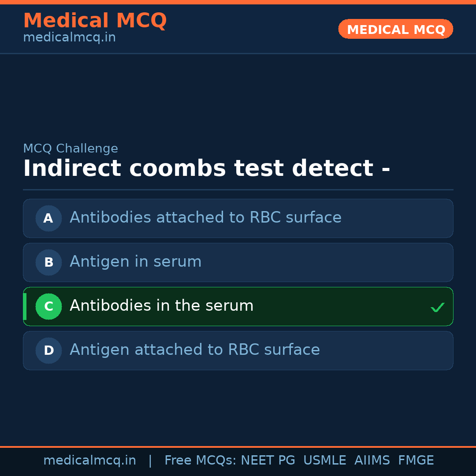Viewport: 476px width, 476px height.
Task: Click the circular A option badge
Action: (48, 218)
